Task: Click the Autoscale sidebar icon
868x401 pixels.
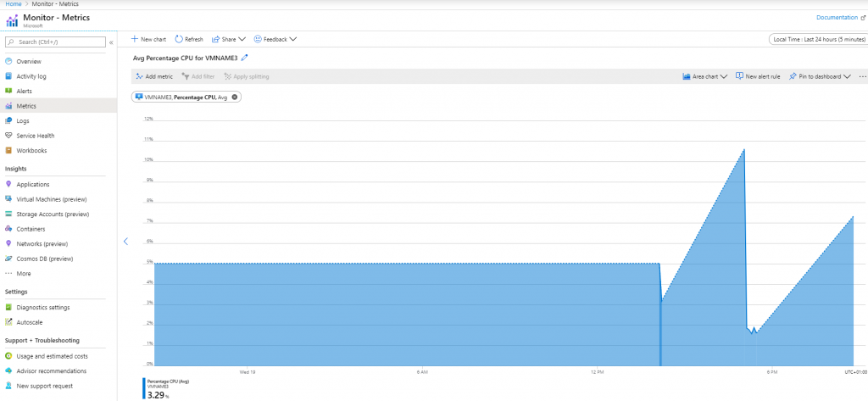Action: coord(8,322)
